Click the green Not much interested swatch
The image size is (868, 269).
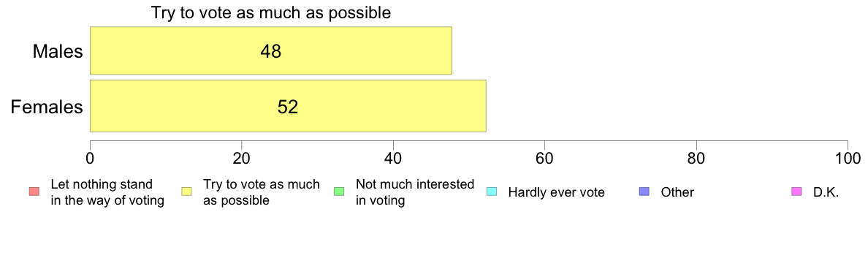339,192
